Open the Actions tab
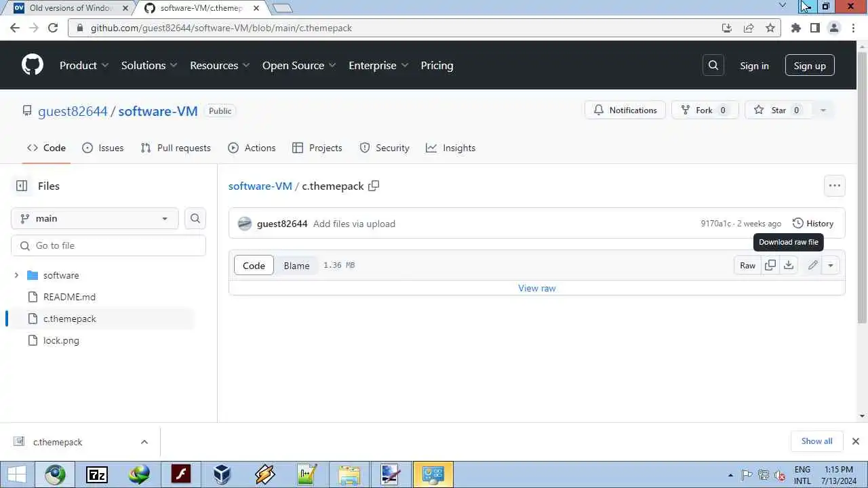This screenshot has height=488, width=868. click(252, 148)
